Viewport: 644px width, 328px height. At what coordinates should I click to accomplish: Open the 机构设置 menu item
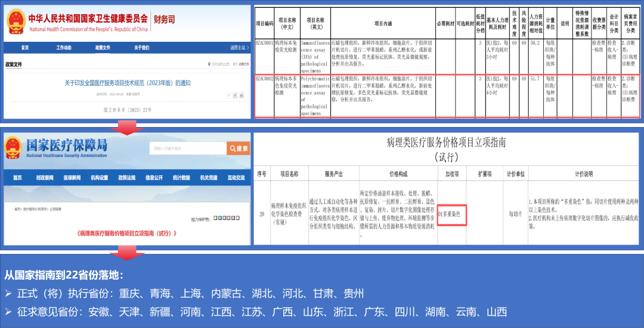click(x=100, y=178)
